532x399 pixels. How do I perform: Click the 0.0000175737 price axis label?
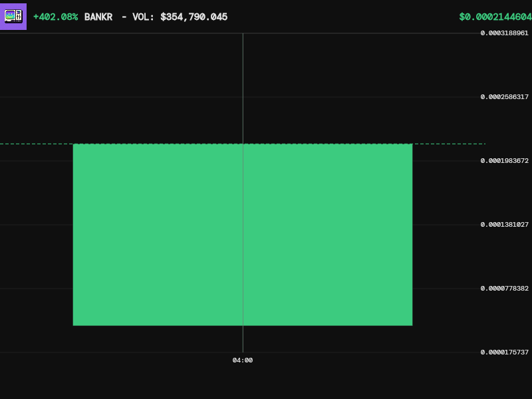(x=505, y=352)
